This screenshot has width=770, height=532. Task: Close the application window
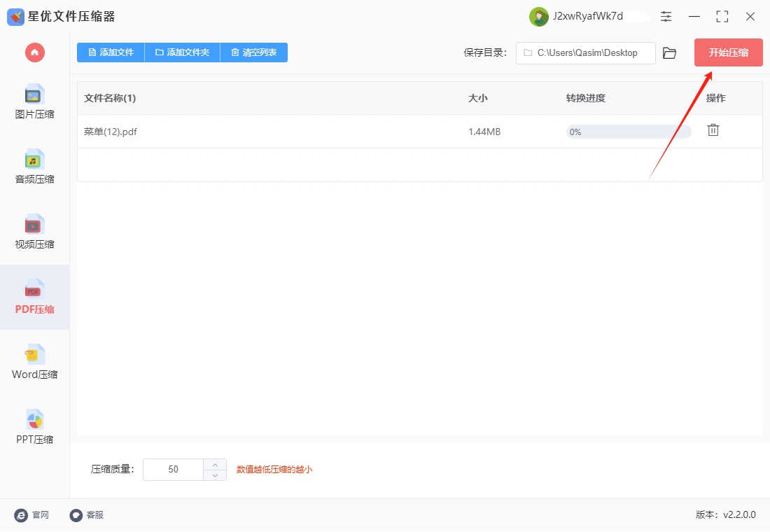[750, 17]
